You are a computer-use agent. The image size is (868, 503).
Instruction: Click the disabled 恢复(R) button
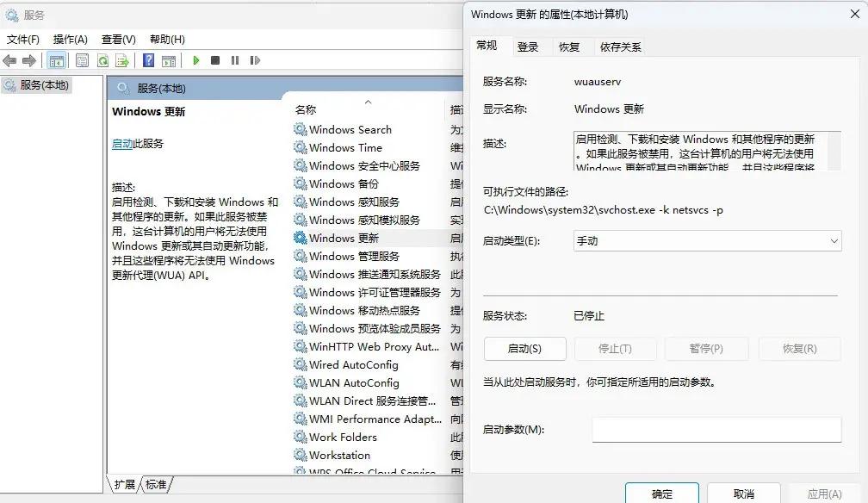799,349
